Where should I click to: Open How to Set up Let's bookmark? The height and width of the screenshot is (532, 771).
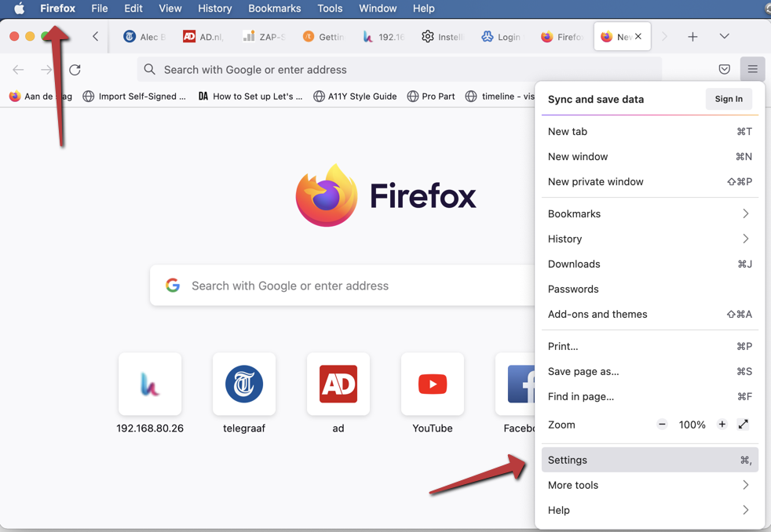coord(250,97)
